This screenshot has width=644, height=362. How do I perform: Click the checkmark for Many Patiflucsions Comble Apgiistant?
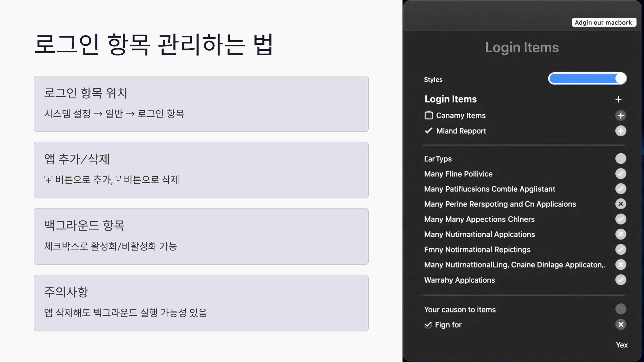coord(620,189)
